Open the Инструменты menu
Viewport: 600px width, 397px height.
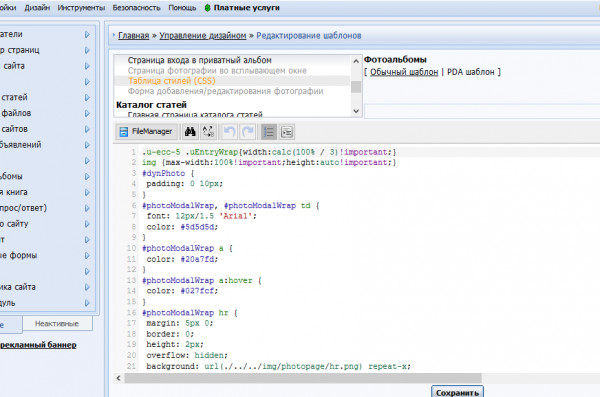coord(81,8)
